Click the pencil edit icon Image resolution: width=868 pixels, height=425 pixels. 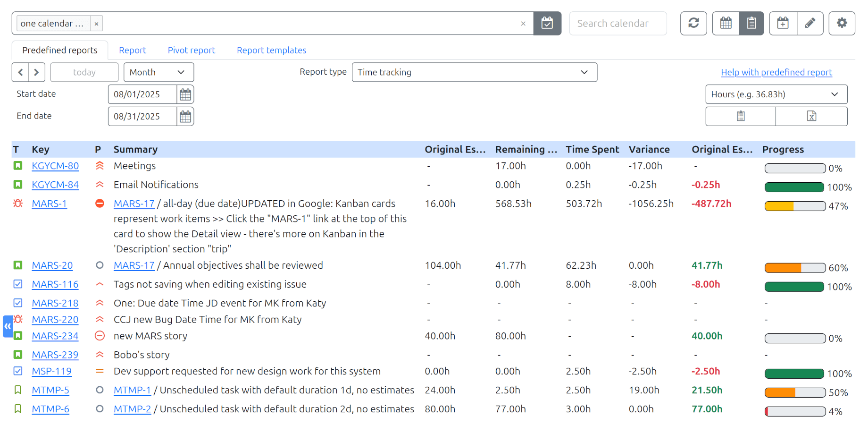(x=810, y=23)
